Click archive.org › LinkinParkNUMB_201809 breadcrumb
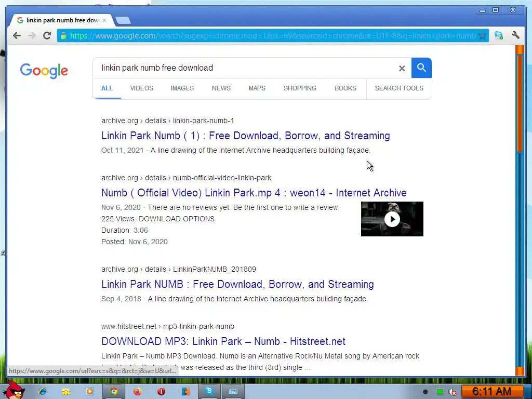Viewport: 532px width, 399px height. pyautogui.click(x=179, y=270)
